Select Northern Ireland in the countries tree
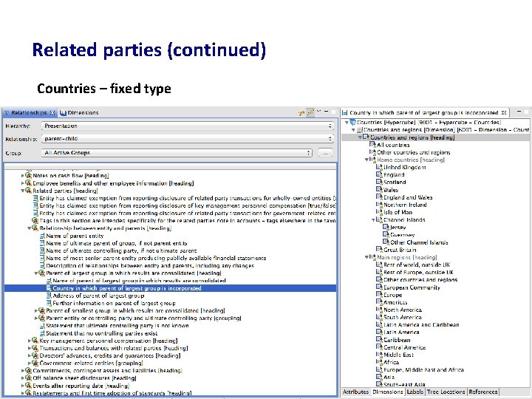Screen dimensions: 532x399 click(x=405, y=205)
